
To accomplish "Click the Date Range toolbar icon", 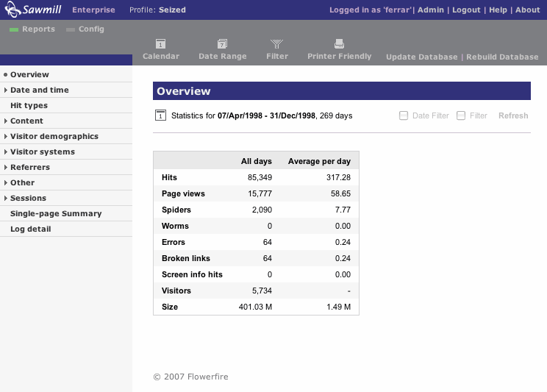I will click(222, 44).
